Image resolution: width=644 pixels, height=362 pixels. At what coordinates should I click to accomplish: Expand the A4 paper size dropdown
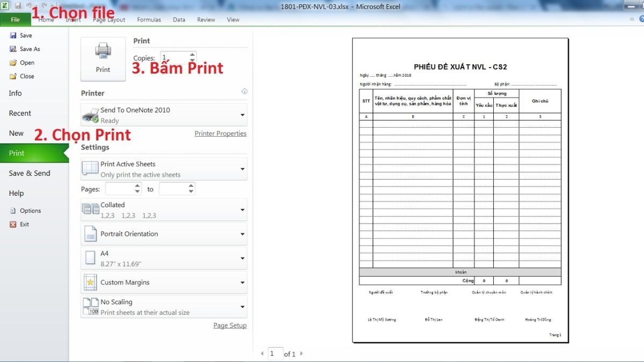(242, 258)
